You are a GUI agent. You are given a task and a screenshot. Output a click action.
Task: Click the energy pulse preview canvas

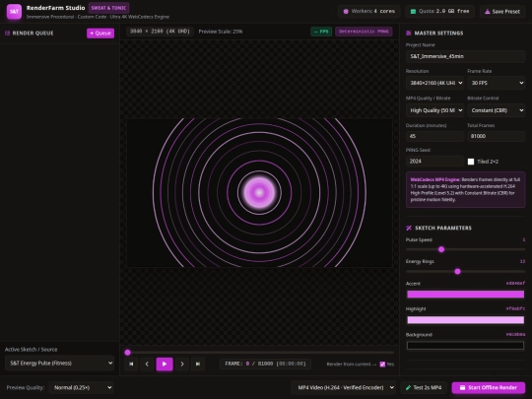click(x=259, y=192)
